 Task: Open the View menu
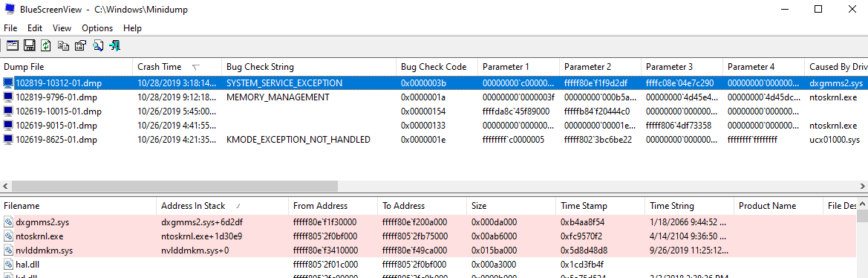(62, 28)
